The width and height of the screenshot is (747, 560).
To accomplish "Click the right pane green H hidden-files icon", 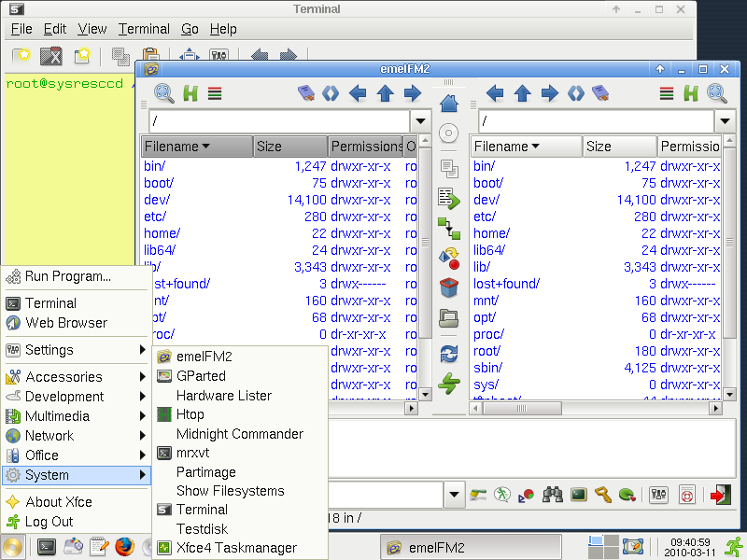I will (691, 93).
